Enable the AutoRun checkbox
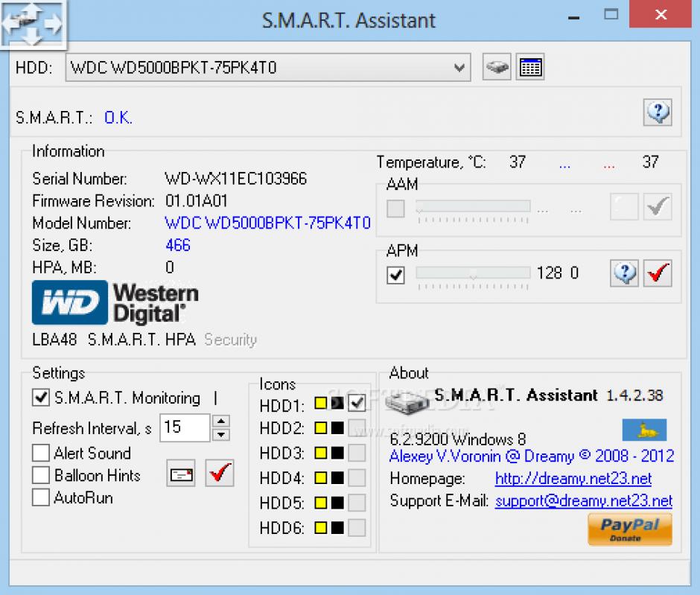700x595 pixels. coord(41,497)
